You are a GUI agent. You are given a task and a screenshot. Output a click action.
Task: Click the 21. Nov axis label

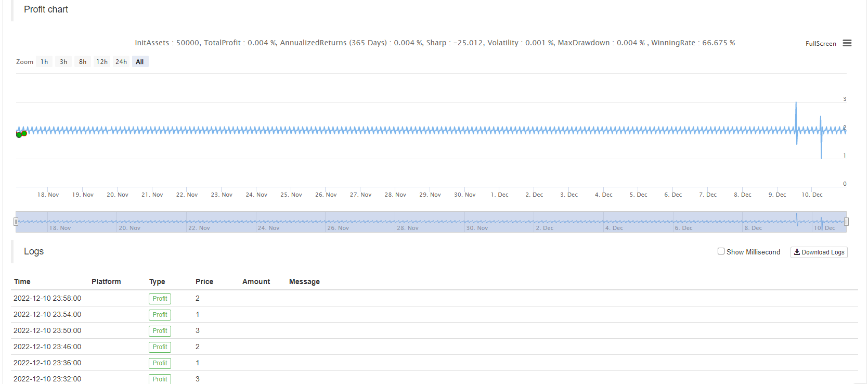coord(152,195)
